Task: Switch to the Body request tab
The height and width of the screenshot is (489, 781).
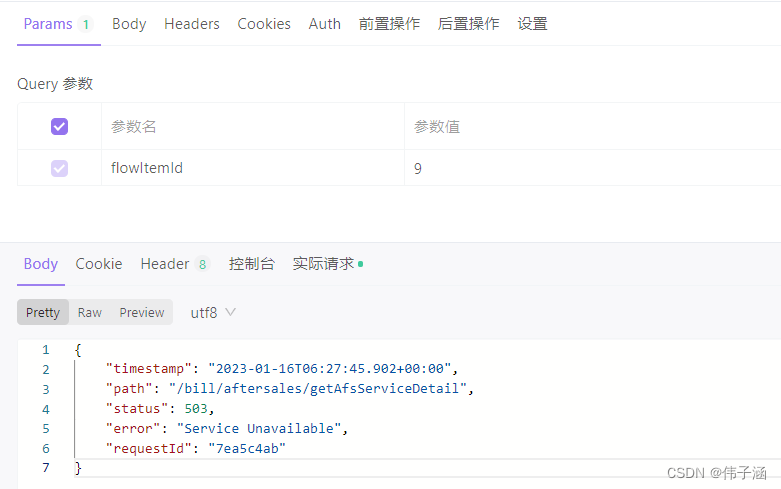Action: click(x=129, y=24)
